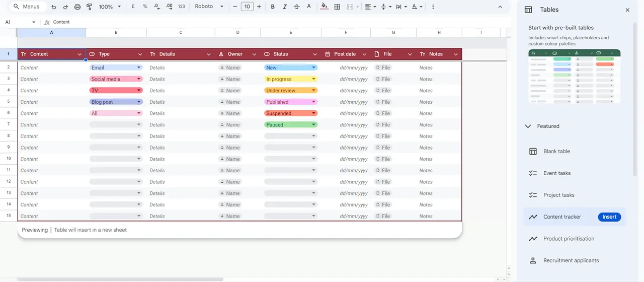Select the Paint format tool

point(89,7)
